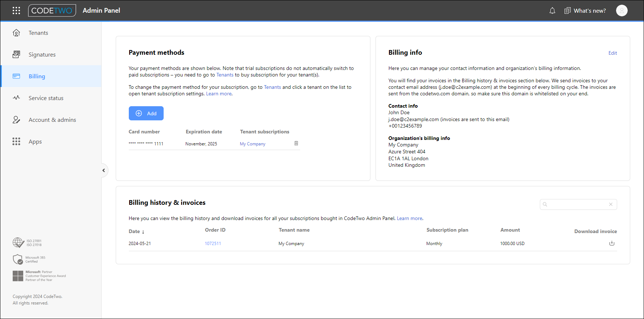Click the Tenant name column header
Screen dimensions: 644x319
coord(294,230)
